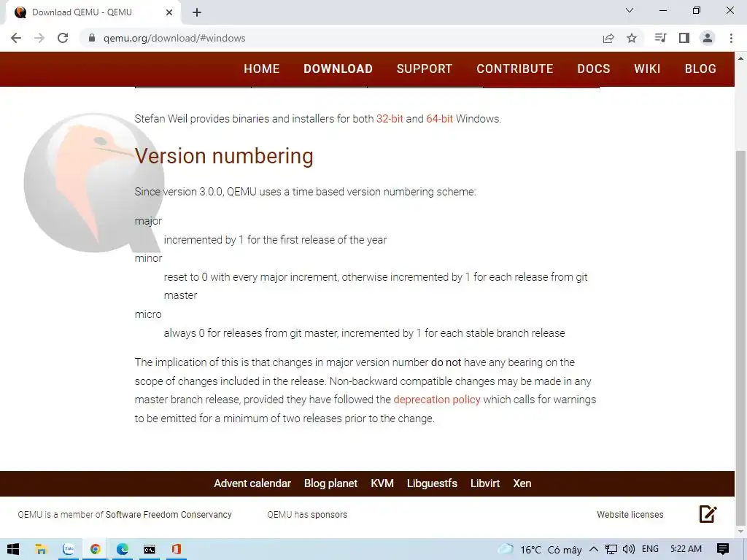Open the media control icon in the toolbar
This screenshot has width=747, height=560.
tap(660, 38)
